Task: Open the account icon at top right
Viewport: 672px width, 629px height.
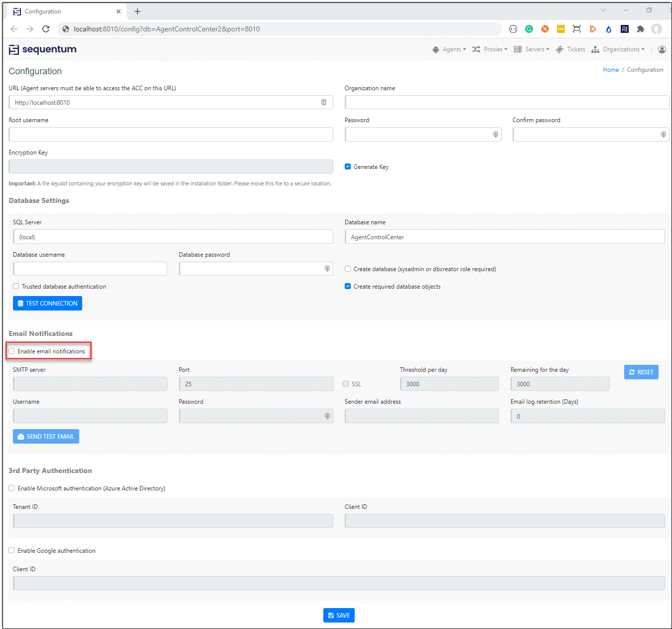Action: (662, 49)
